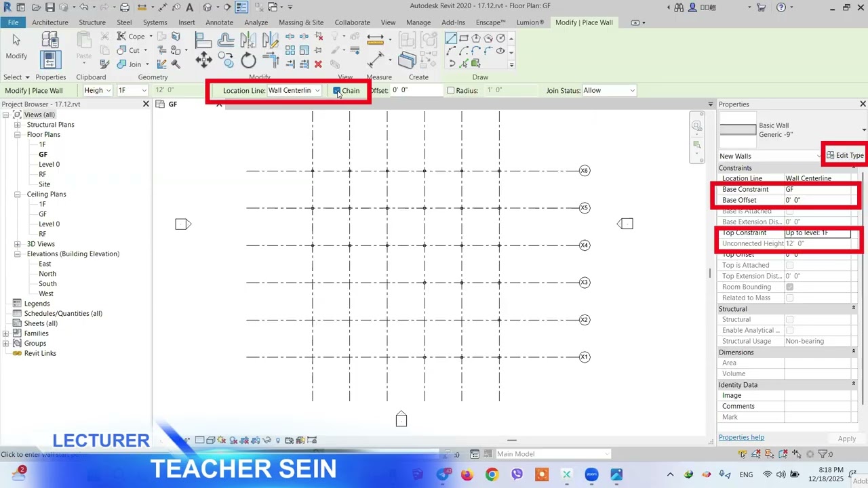Image resolution: width=868 pixels, height=488 pixels.
Task: Switch to the Add-Ins ribbon tab
Action: (x=453, y=22)
